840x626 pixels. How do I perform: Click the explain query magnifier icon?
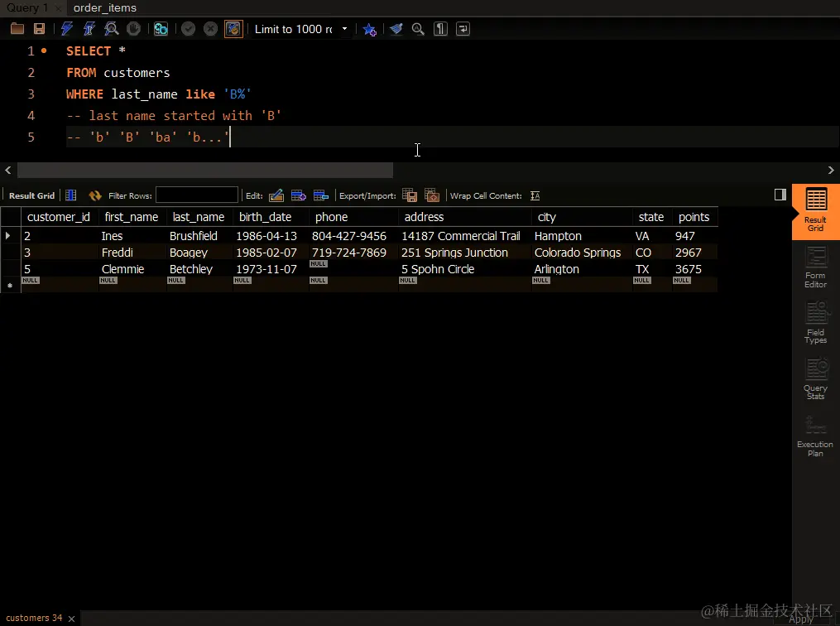click(112, 29)
